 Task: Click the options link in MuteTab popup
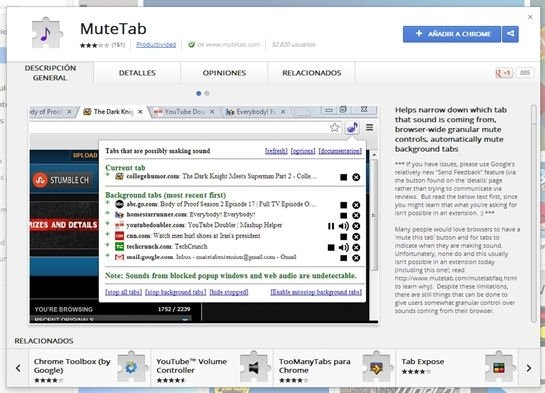click(x=303, y=151)
